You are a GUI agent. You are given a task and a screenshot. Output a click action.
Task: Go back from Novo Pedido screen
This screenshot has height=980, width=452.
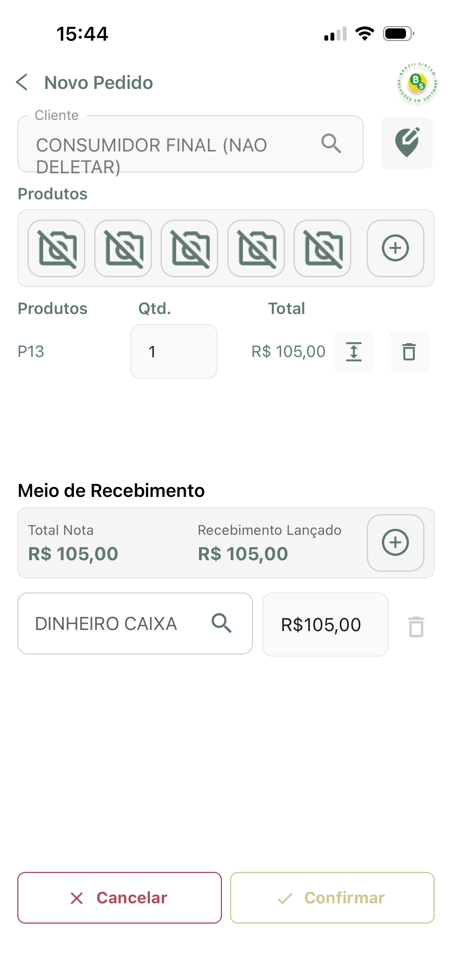pos(22,82)
